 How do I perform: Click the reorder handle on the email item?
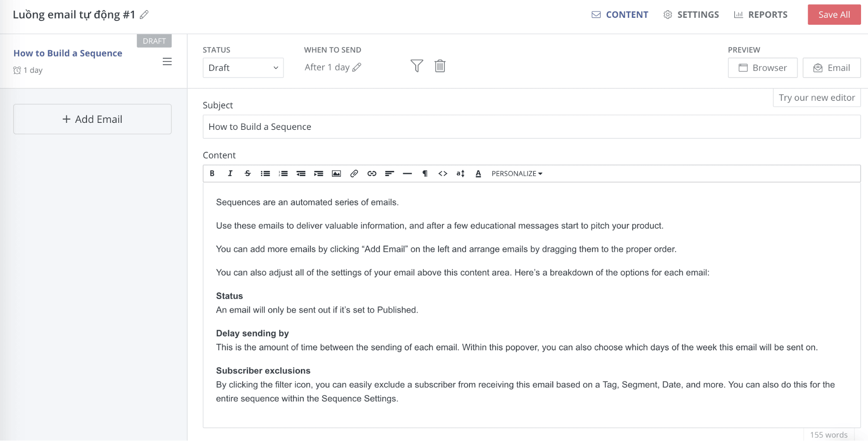point(167,62)
